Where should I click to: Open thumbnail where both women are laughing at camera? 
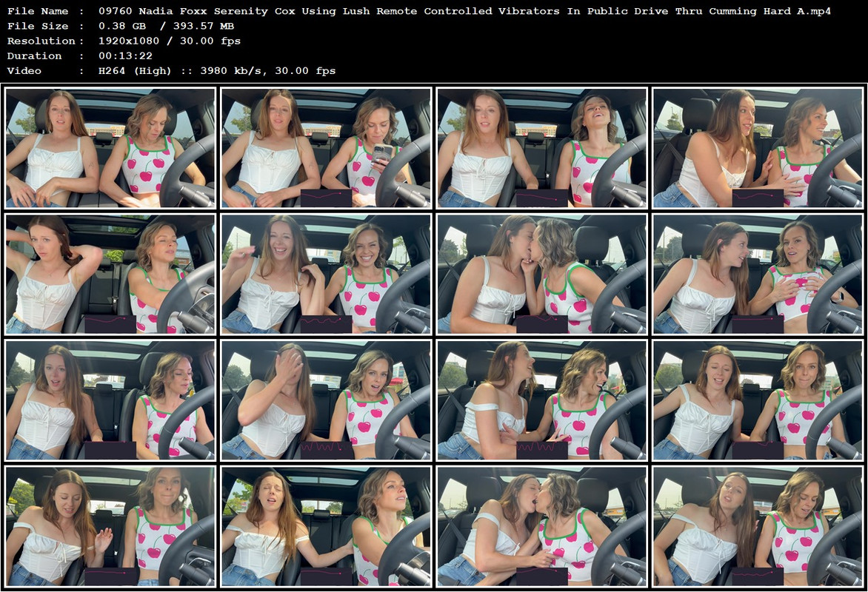[326, 275]
